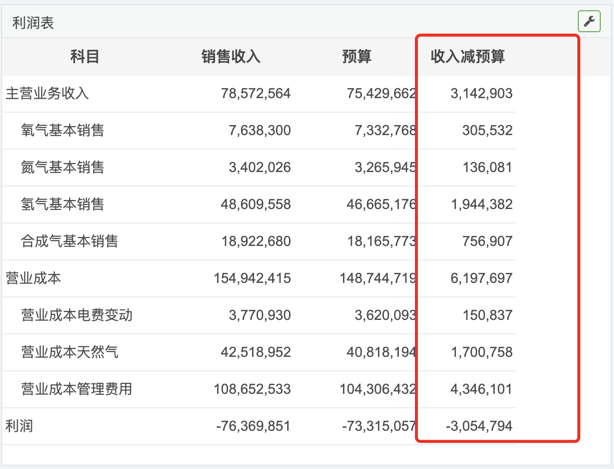This screenshot has height=469, width=614.
Task: Select the 氢气基本销售 row label
Action: pyautogui.click(x=62, y=205)
